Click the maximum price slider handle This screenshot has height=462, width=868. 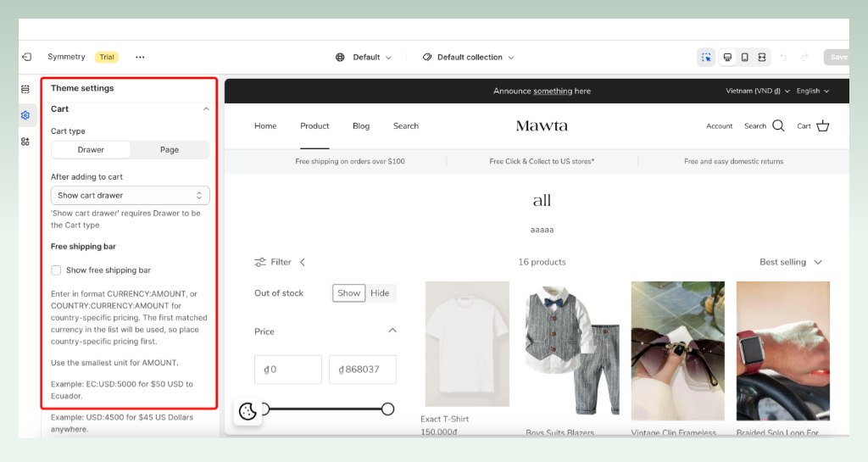[x=387, y=409]
